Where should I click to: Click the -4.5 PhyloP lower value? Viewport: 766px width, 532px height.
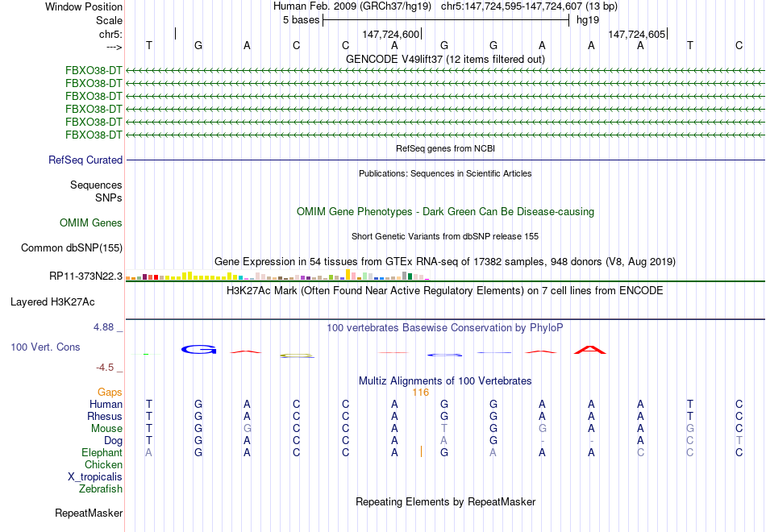coord(105,368)
